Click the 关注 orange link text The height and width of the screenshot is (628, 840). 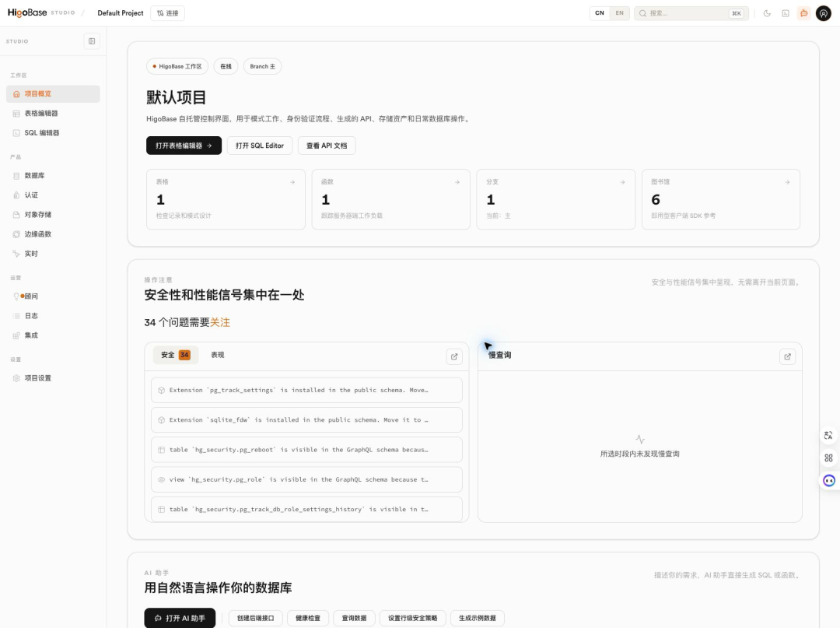pos(220,323)
